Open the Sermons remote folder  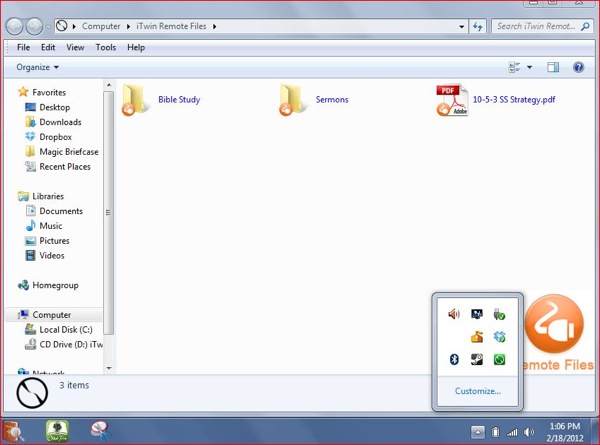[x=314, y=99]
